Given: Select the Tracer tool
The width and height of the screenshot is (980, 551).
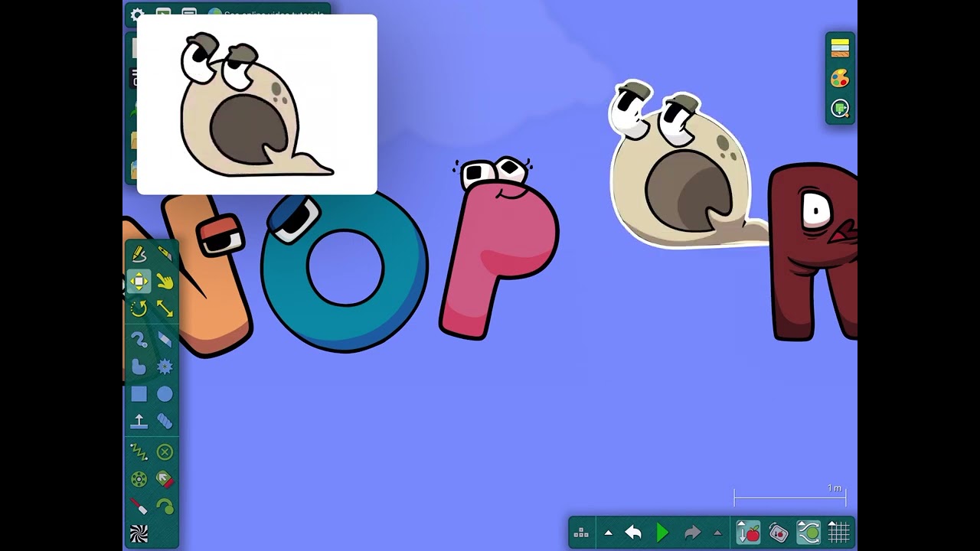Looking at the screenshot, I should tap(165, 507).
